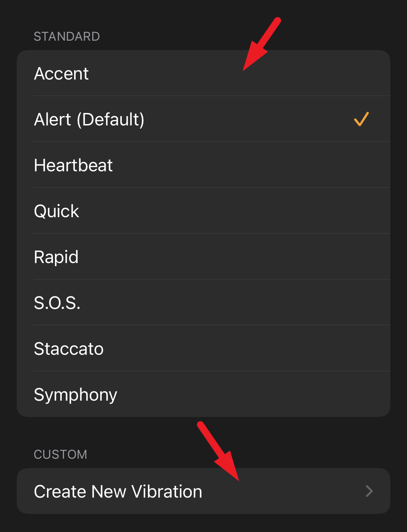The width and height of the screenshot is (407, 532).
Task: Choose the Alert (Default) vibration
Action: [x=203, y=119]
